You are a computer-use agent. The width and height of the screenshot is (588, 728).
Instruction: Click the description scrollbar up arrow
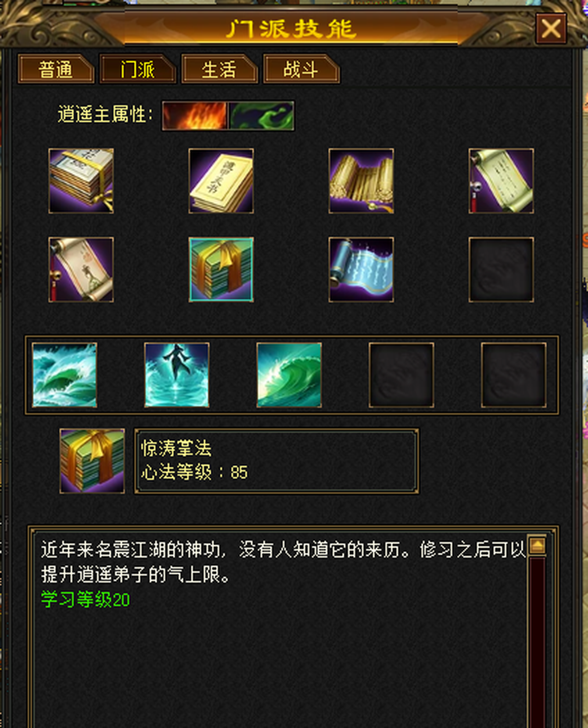pos(537,545)
